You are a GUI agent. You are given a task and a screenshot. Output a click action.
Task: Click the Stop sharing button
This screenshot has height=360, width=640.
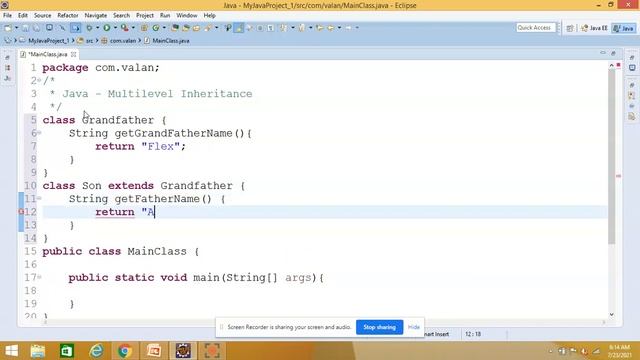[x=379, y=327]
